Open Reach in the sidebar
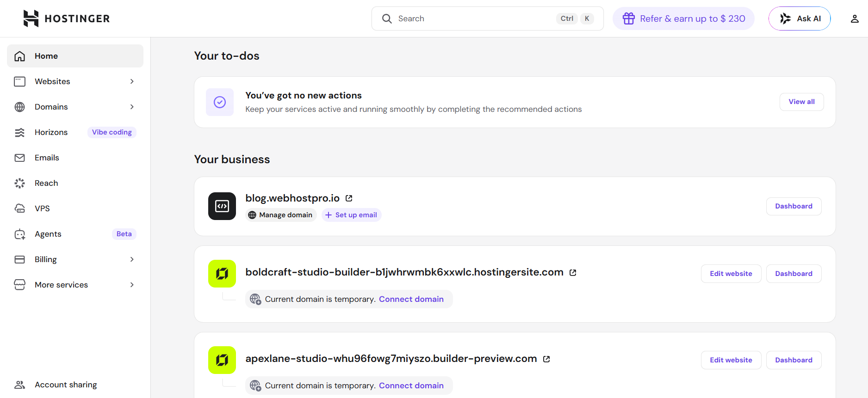Viewport: 868px width, 398px height. click(x=75, y=183)
